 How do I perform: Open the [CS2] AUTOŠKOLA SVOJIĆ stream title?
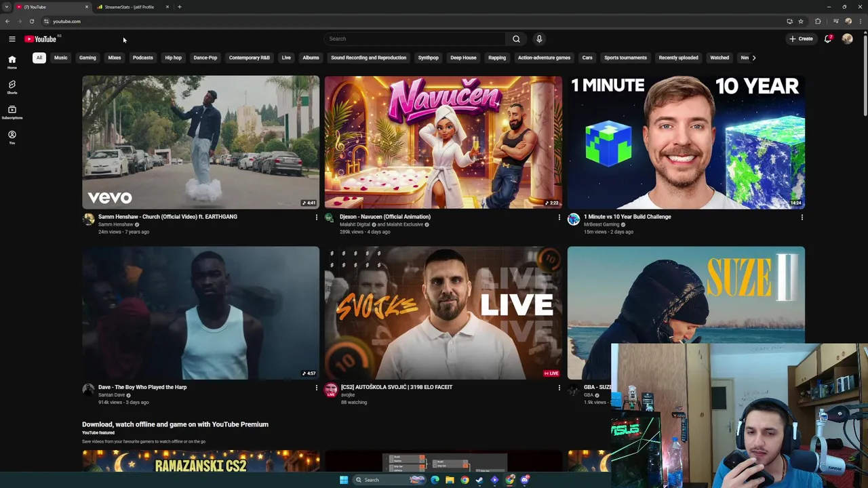pyautogui.click(x=397, y=387)
